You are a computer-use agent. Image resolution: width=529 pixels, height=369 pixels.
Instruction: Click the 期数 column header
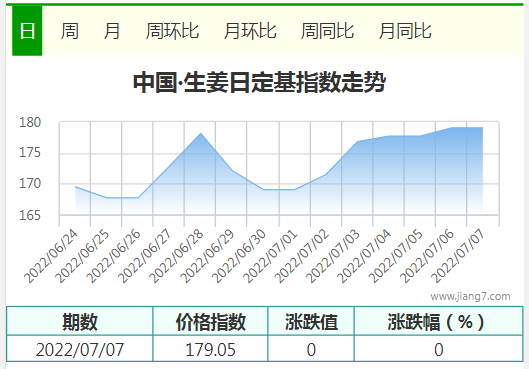pyautogui.click(x=80, y=321)
